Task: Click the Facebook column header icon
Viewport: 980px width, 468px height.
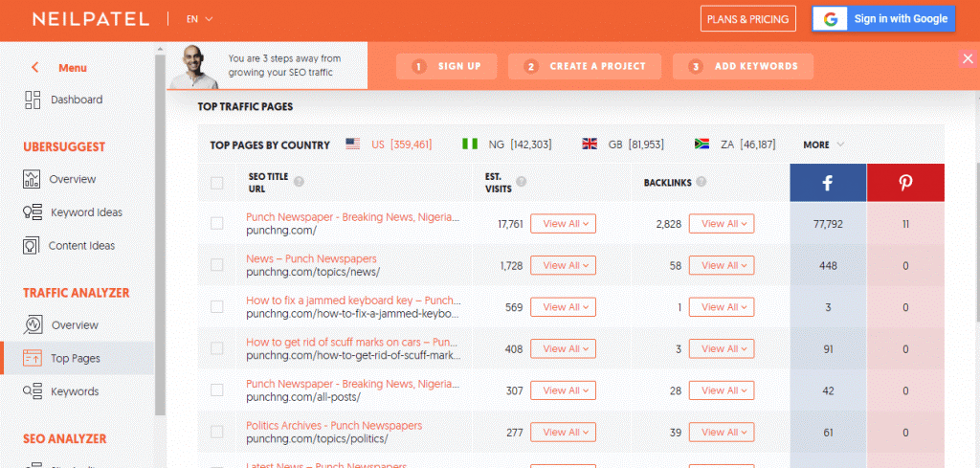Action: tap(828, 183)
